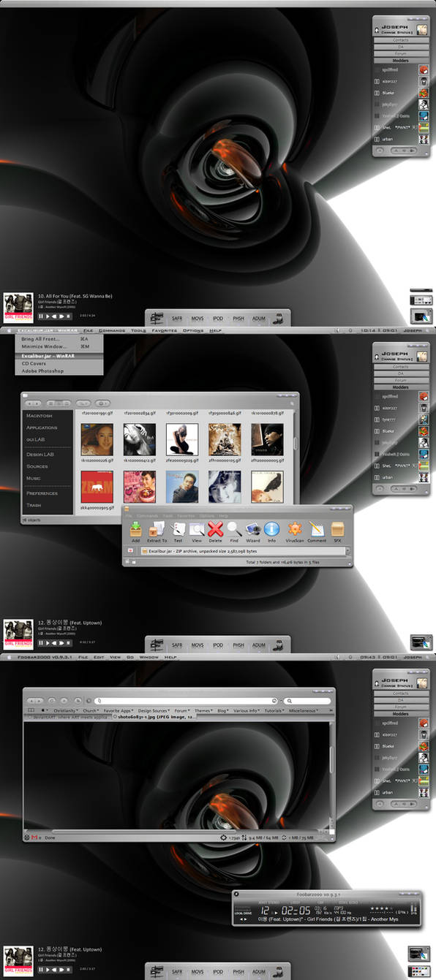Open the Favorite Apps bookmark dropdown
The image size is (436, 980).
click(118, 710)
